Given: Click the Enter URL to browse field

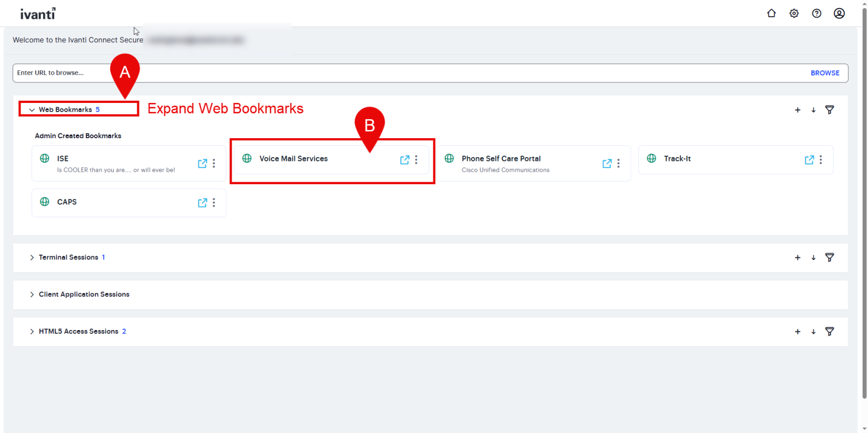Looking at the screenshot, I should [380, 73].
